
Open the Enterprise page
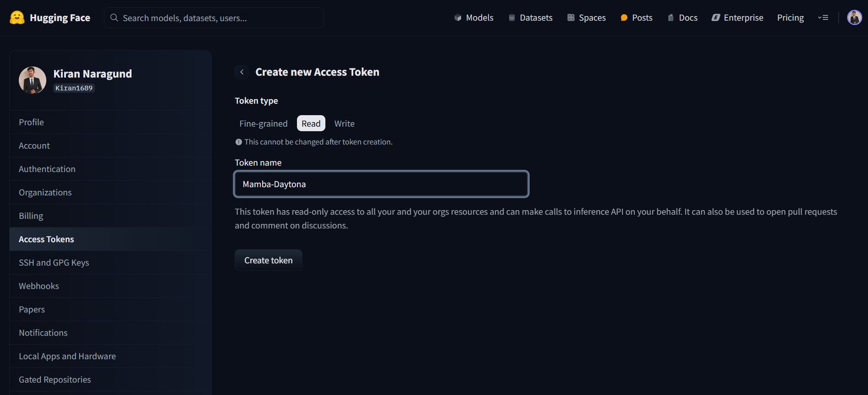[x=737, y=18]
